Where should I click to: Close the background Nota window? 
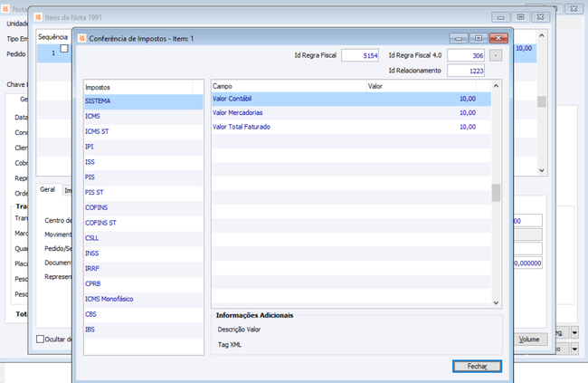[574, 8]
